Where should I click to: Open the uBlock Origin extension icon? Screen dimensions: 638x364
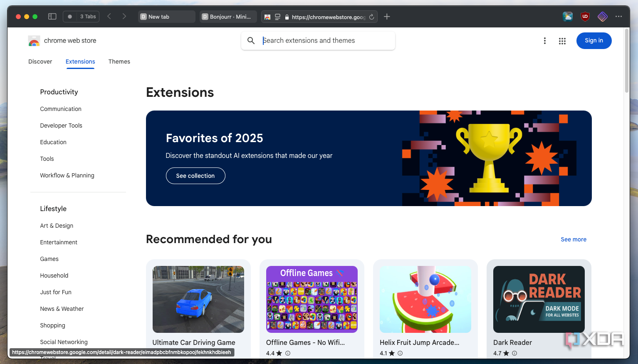click(585, 17)
